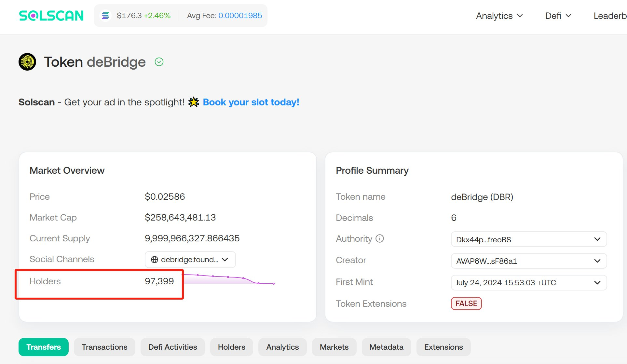The image size is (627, 364).
Task: Click the Solana coin price icon
Action: click(x=105, y=16)
